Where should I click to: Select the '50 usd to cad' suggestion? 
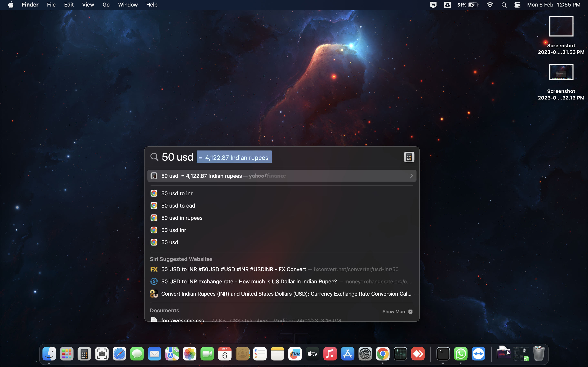[x=178, y=206]
